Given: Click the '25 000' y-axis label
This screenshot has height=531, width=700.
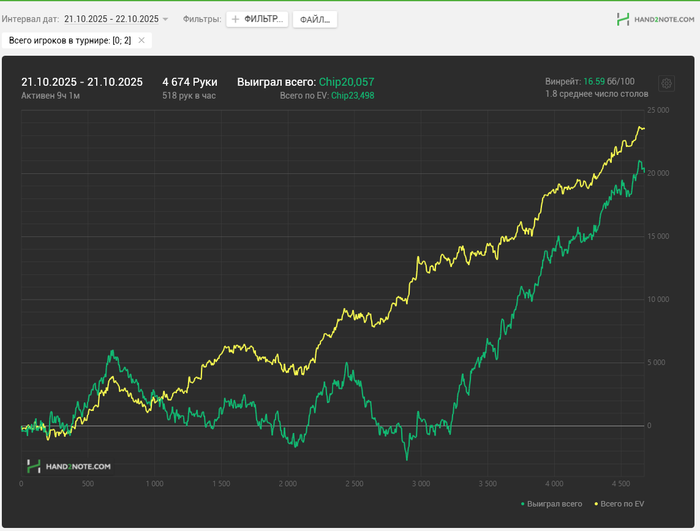Looking at the screenshot, I should 658,110.
